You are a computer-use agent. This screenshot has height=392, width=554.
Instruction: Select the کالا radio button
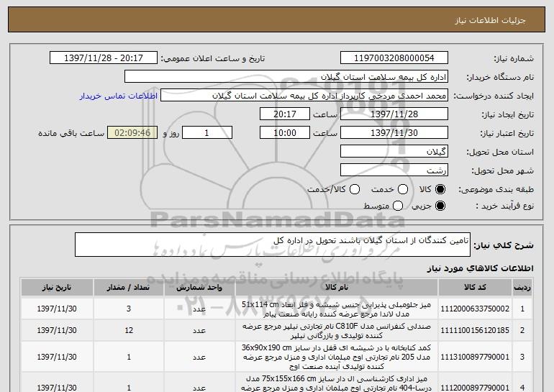coord(440,189)
